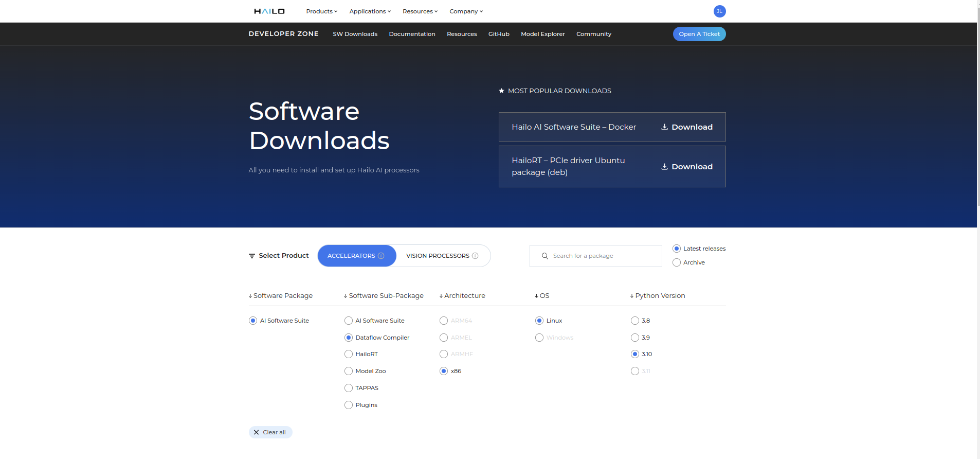Screen dimensions: 980x459
Task: Expand the Company menu
Action: (x=466, y=11)
